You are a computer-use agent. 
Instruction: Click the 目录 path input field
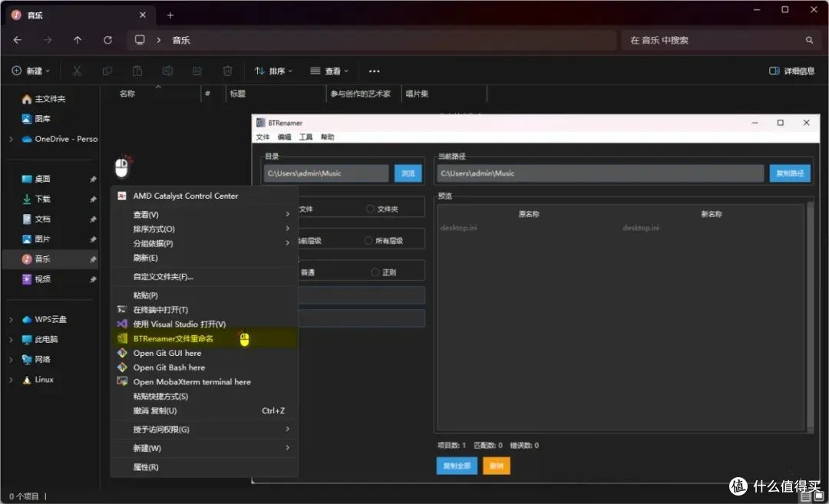coord(326,173)
